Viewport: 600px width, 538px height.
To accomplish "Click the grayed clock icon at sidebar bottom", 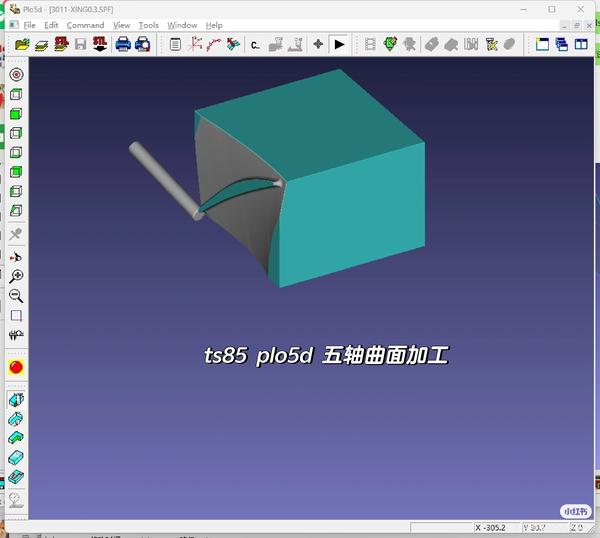I will [x=15, y=500].
